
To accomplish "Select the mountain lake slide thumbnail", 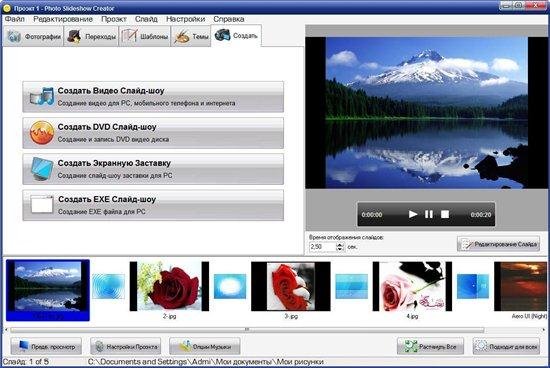I will pyautogui.click(x=48, y=290).
